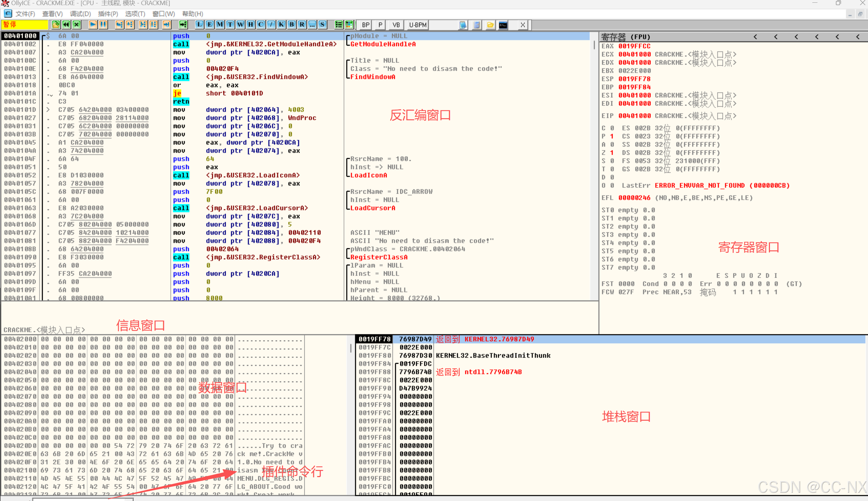
Task: Click the VB toolbar button
Action: (x=396, y=25)
